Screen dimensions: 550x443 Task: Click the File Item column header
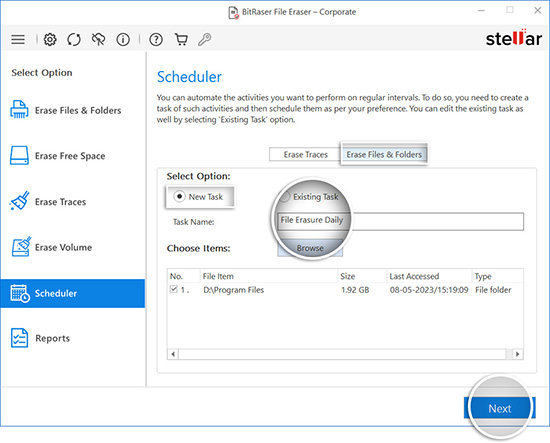269,276
